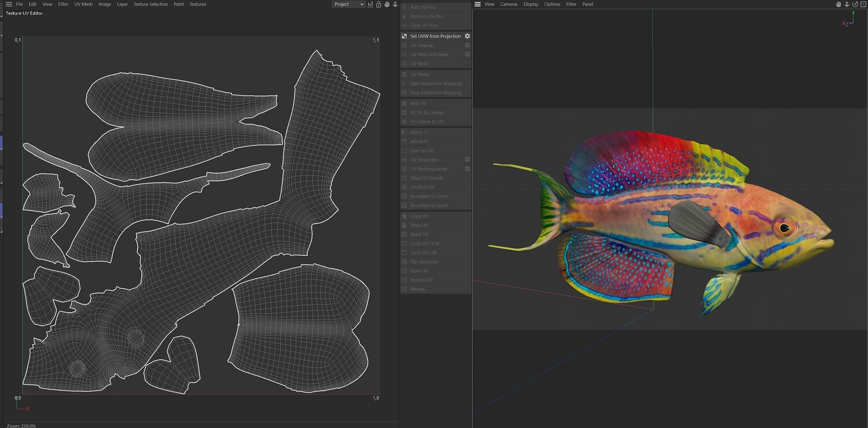The width and height of the screenshot is (868, 428).
Task: Click the Stop Interactive Mapping icon
Action: tap(404, 93)
